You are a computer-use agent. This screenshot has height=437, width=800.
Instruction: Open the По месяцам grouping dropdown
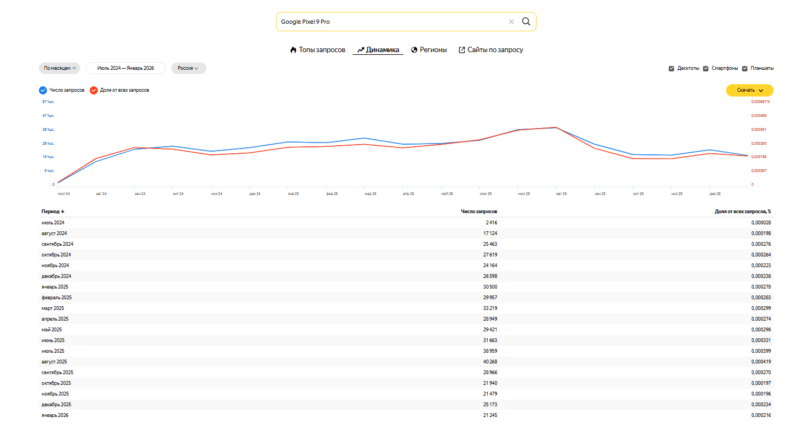(x=60, y=68)
